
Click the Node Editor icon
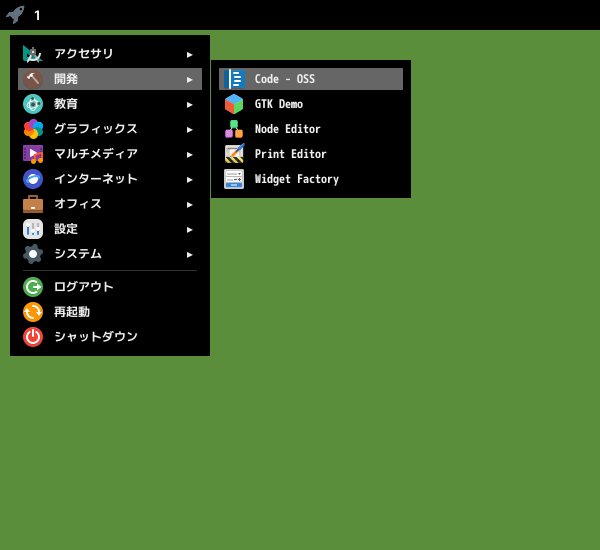pos(234,129)
